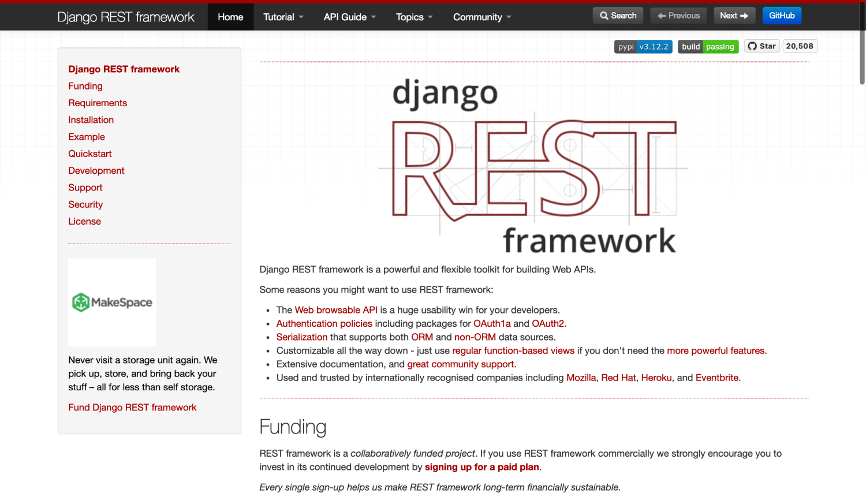Jump to License in the sidebar
The width and height of the screenshot is (866, 504).
[84, 221]
